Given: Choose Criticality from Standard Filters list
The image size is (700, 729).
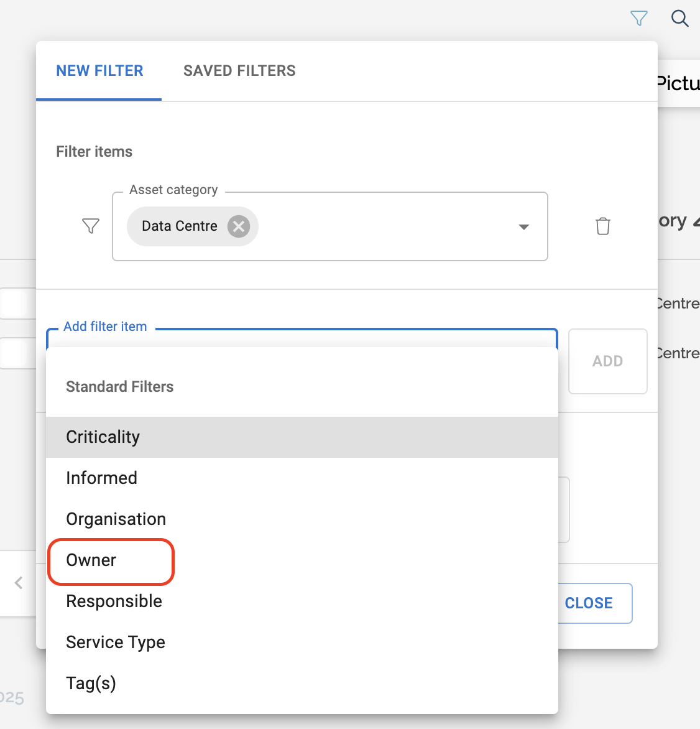Looking at the screenshot, I should click(x=103, y=437).
